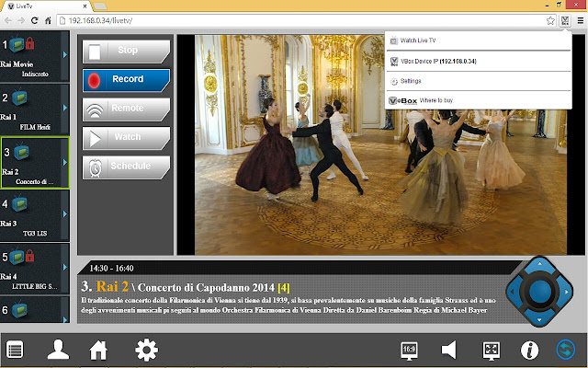
Task: Switch to the LiveTv browser tab
Action: (x=45, y=6)
